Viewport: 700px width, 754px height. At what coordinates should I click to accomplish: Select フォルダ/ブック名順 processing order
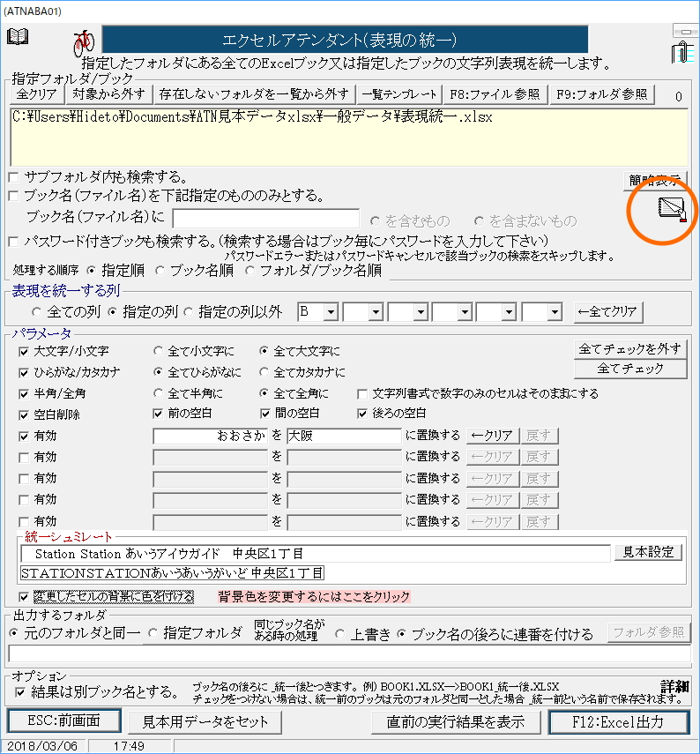[x=249, y=271]
